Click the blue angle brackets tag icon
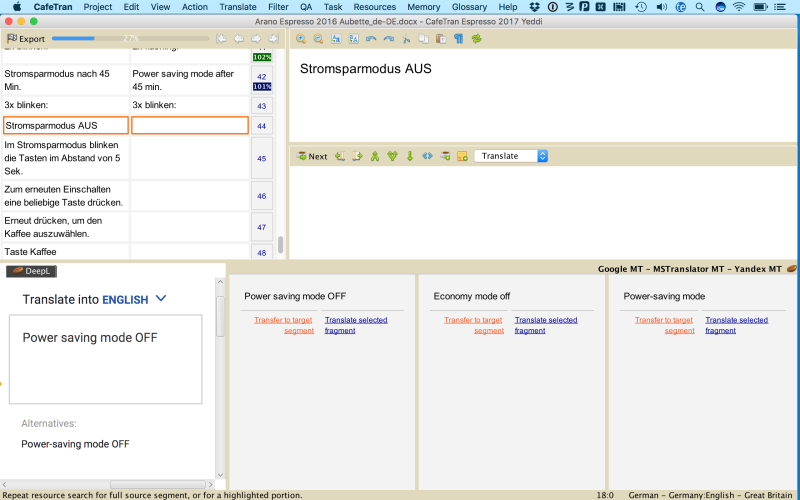The image size is (800, 500). click(428, 156)
